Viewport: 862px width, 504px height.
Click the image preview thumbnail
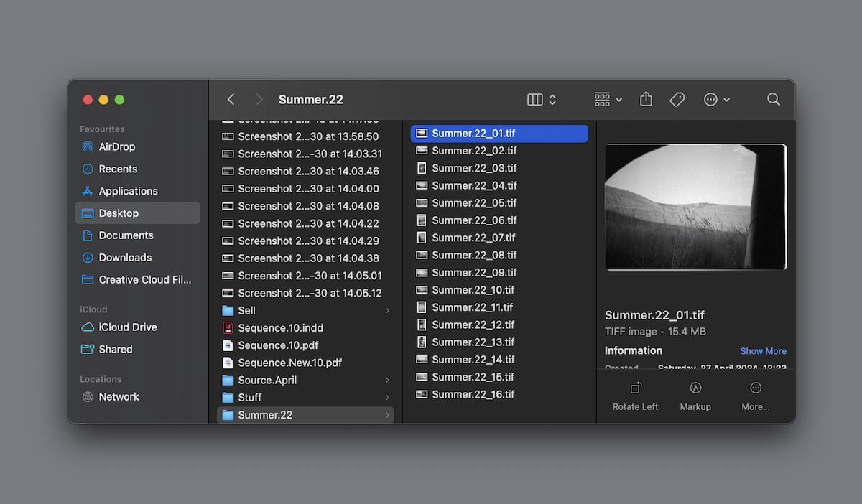click(695, 207)
